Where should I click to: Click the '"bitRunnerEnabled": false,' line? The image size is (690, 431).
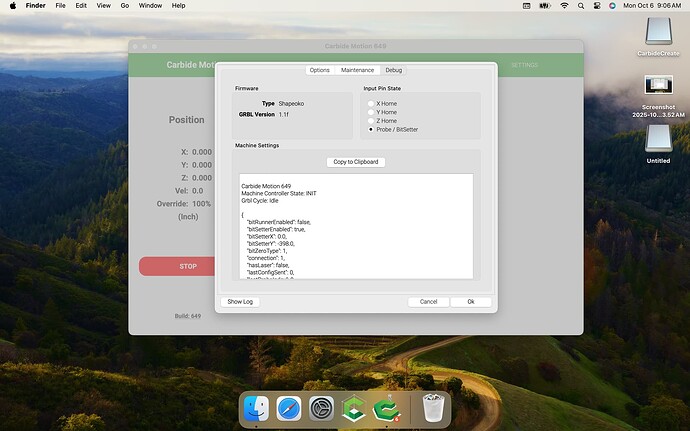point(279,222)
